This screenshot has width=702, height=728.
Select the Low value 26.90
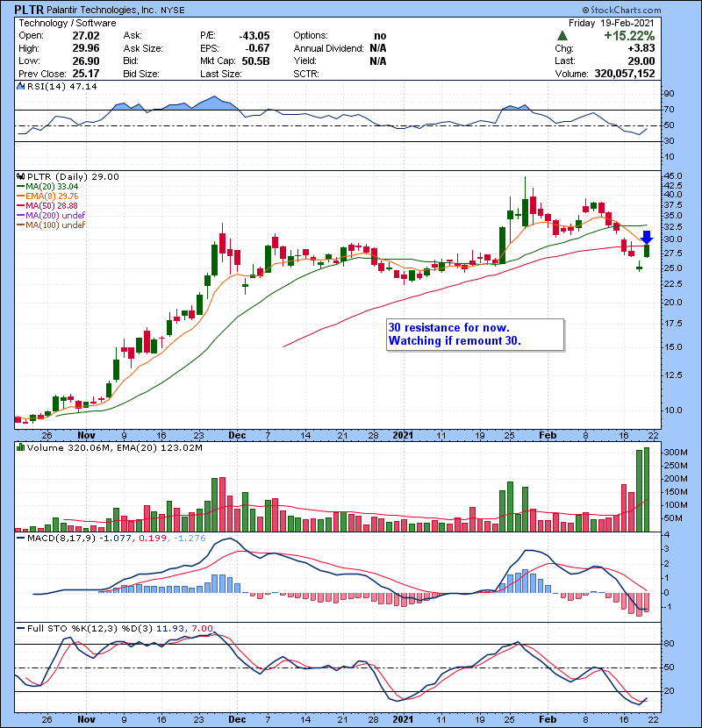click(x=86, y=61)
